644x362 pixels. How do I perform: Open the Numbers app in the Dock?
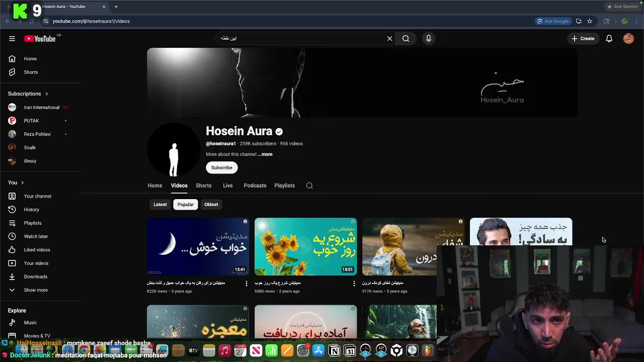tap(272, 351)
